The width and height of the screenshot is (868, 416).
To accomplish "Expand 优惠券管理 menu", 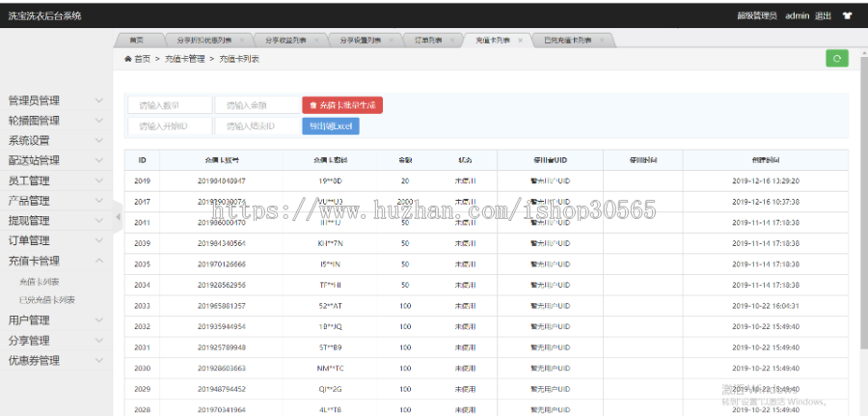I will pyautogui.click(x=55, y=361).
